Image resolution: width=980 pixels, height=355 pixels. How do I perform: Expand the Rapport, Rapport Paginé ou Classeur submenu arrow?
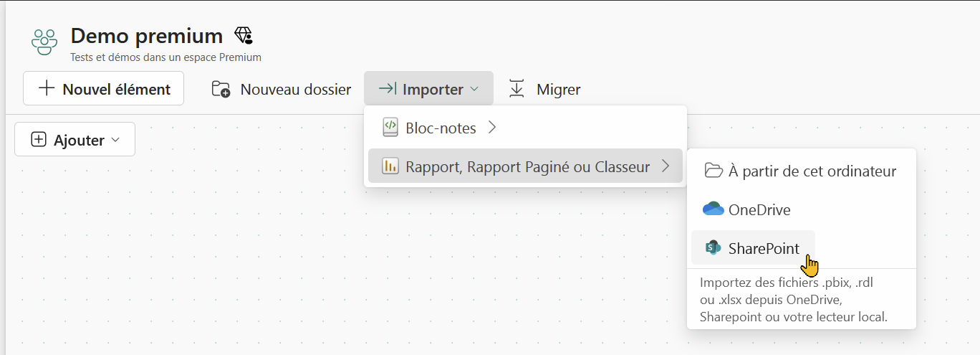(666, 166)
